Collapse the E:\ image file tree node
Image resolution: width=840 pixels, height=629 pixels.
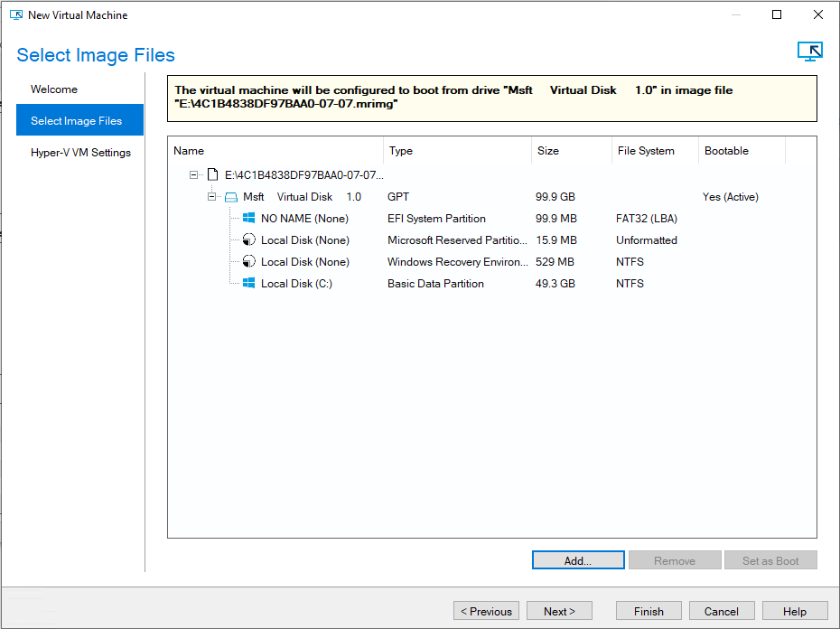[194, 174]
